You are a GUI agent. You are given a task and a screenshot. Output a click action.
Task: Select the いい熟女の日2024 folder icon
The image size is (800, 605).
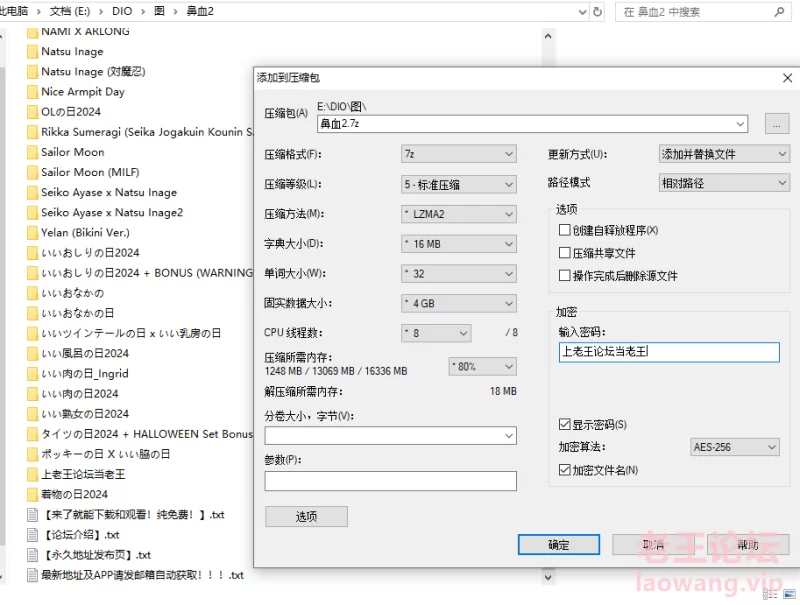[x=32, y=414]
